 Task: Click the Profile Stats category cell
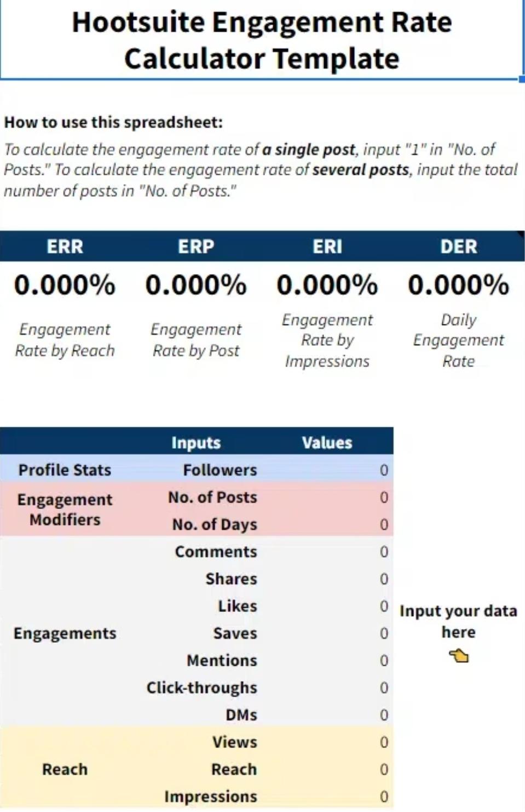(65, 470)
